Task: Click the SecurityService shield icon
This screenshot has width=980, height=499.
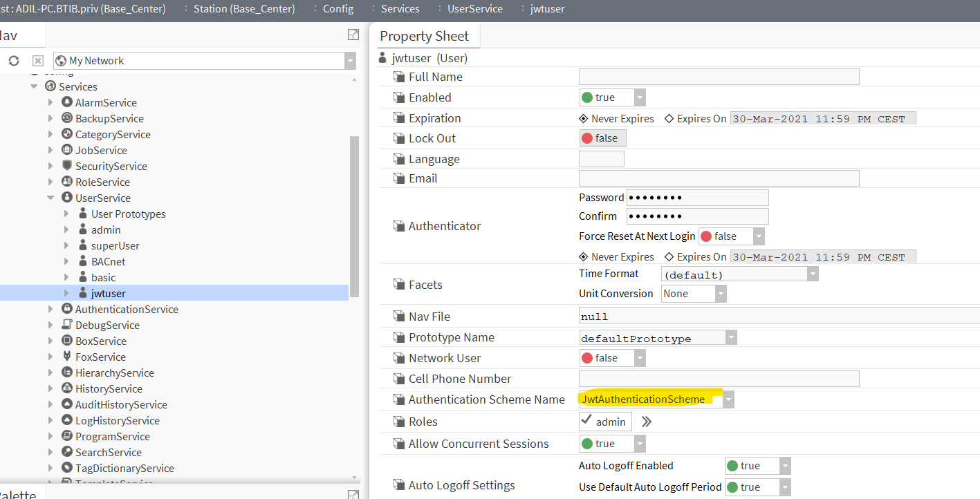Action: point(67,166)
